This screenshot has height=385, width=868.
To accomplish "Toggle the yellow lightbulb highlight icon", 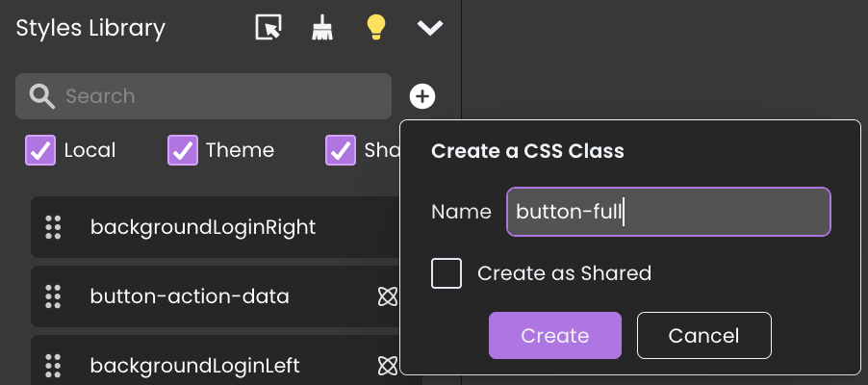I will [375, 28].
